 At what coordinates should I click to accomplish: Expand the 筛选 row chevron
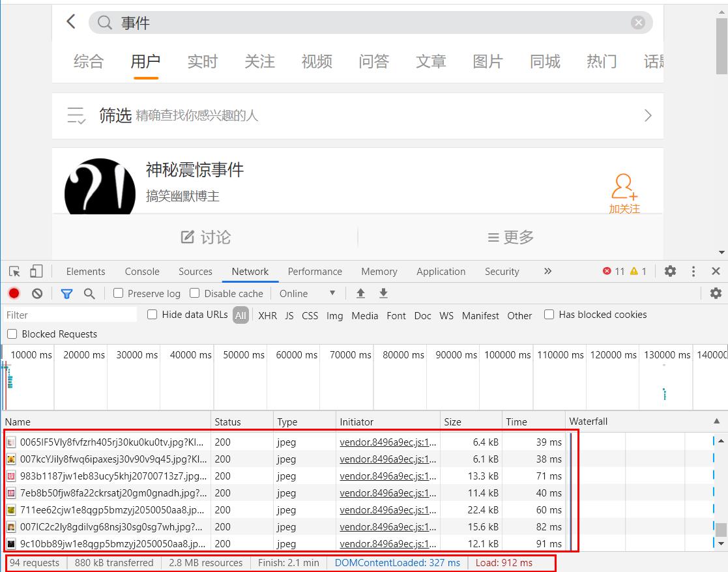coord(648,115)
